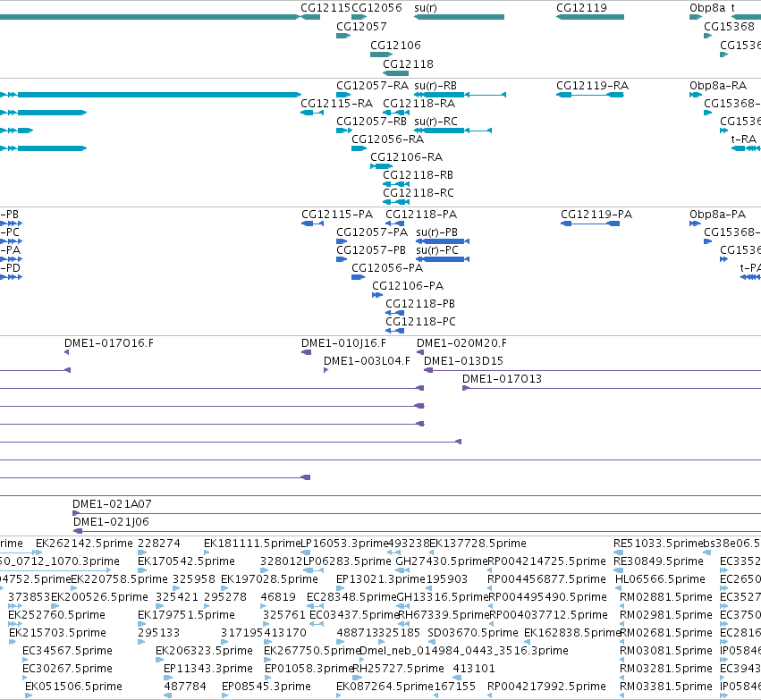The image size is (761, 700).
Task: Click transcript CG12057-RB label
Action: (x=371, y=122)
